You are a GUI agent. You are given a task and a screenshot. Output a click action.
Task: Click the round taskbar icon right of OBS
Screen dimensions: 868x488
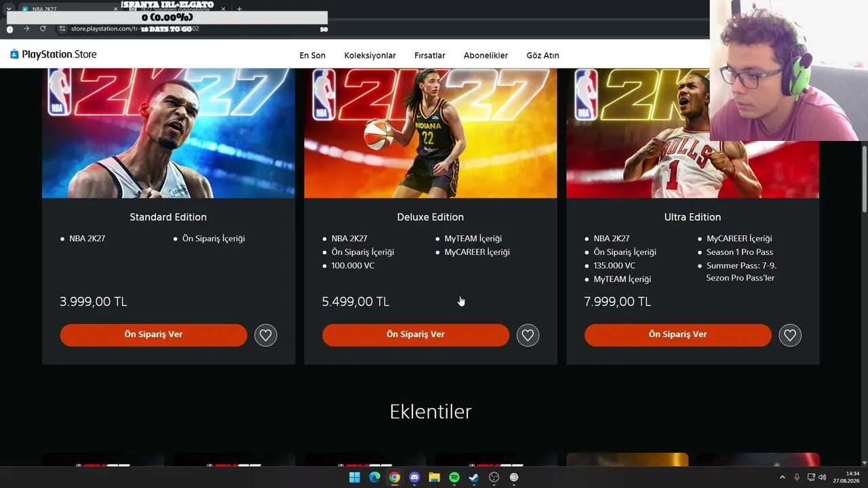(514, 477)
